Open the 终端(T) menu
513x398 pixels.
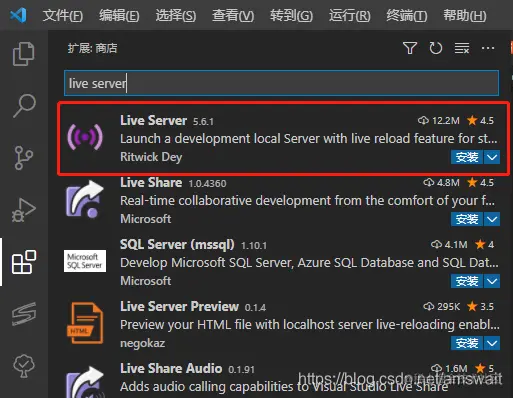point(407,15)
